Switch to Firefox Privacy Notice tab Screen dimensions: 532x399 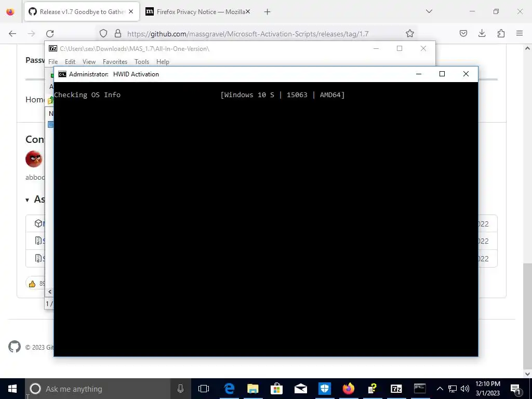(x=197, y=12)
